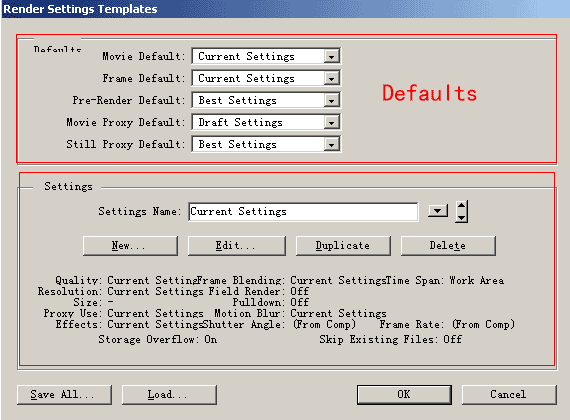Click the 'Field Render: Off' text
This screenshot has height=420, width=570.
[x=258, y=291]
